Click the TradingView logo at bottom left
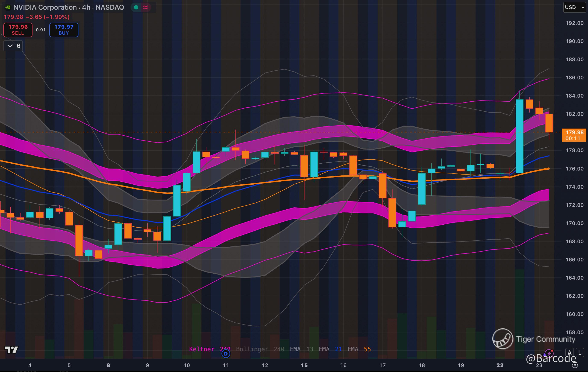The width and height of the screenshot is (588, 372). [x=12, y=350]
